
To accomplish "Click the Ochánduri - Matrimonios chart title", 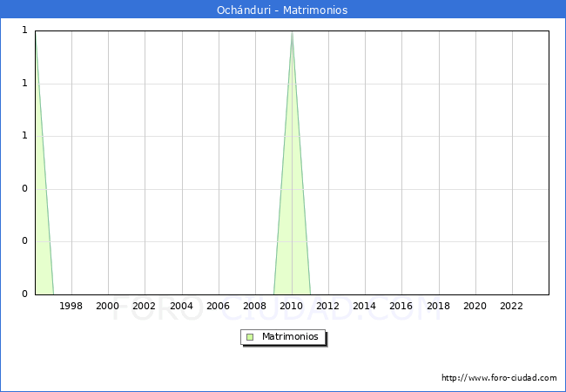I will click(282, 10).
